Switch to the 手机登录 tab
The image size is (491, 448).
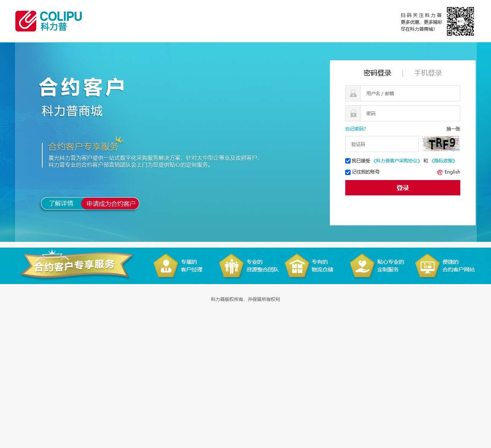coord(428,73)
